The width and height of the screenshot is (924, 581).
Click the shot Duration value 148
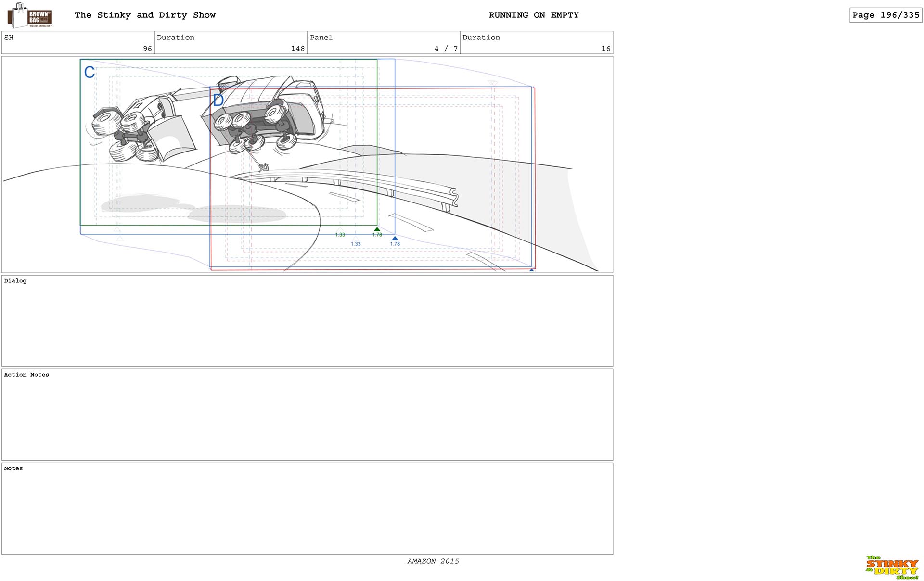[298, 49]
